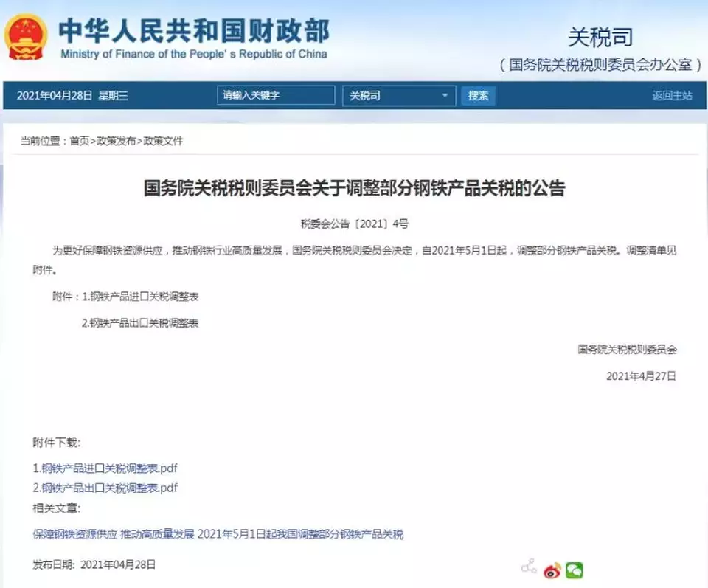The width and height of the screenshot is (708, 588).
Task: Click the 请输入关键字 search field
Action: pos(276,95)
